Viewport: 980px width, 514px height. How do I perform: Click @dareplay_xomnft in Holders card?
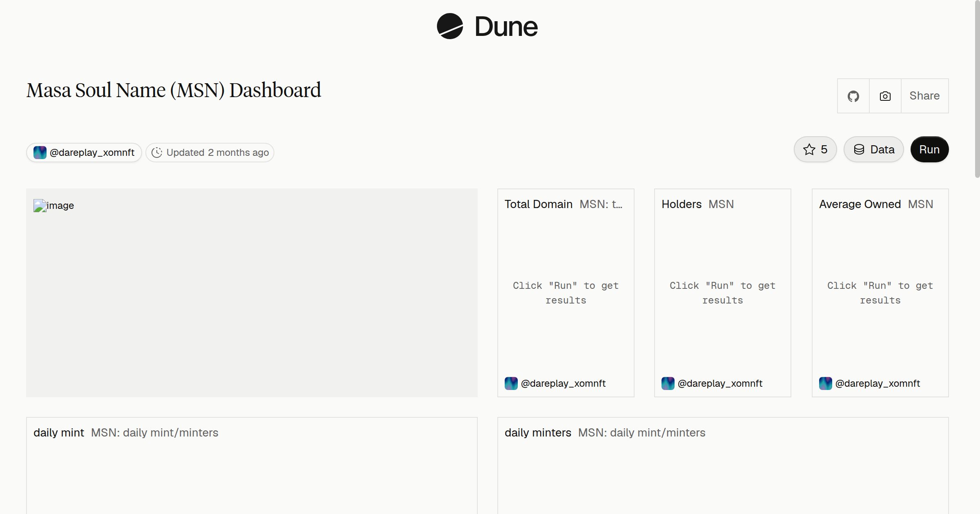click(x=720, y=383)
